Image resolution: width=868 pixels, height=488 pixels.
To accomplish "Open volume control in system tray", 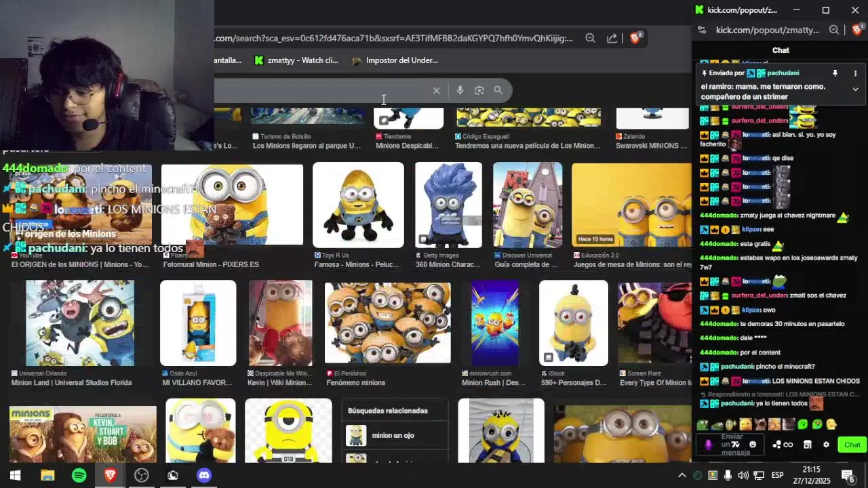I will (x=743, y=475).
